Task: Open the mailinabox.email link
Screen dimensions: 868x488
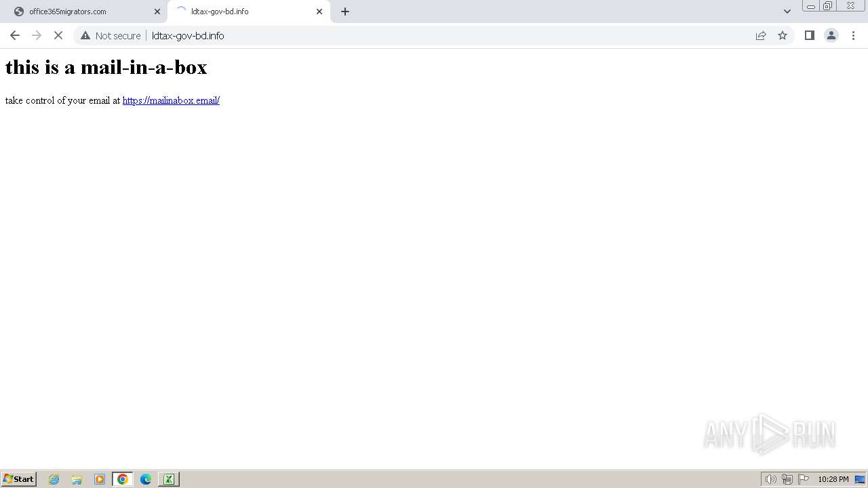Action: pyautogui.click(x=171, y=100)
